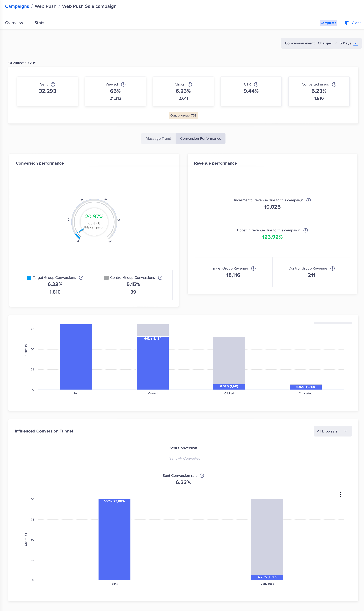
Task: Click the 32,293 Sent value
Action: pos(48,91)
